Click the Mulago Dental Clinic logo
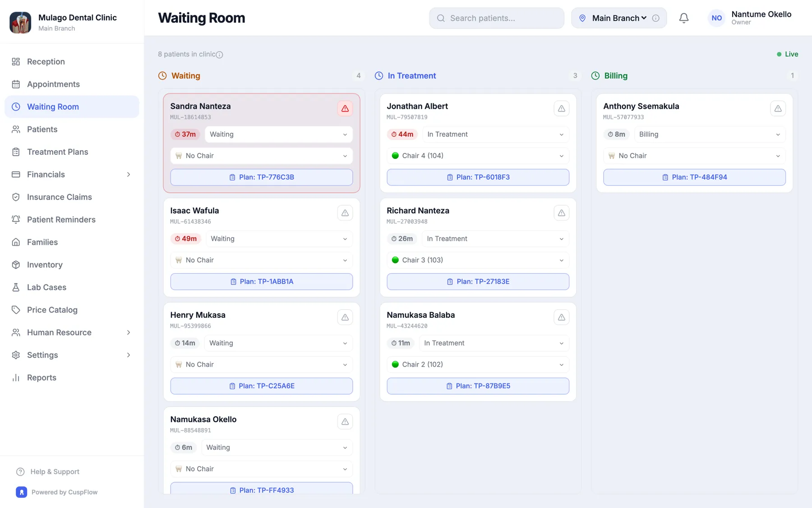Viewport: 812px width, 508px height. (x=20, y=22)
